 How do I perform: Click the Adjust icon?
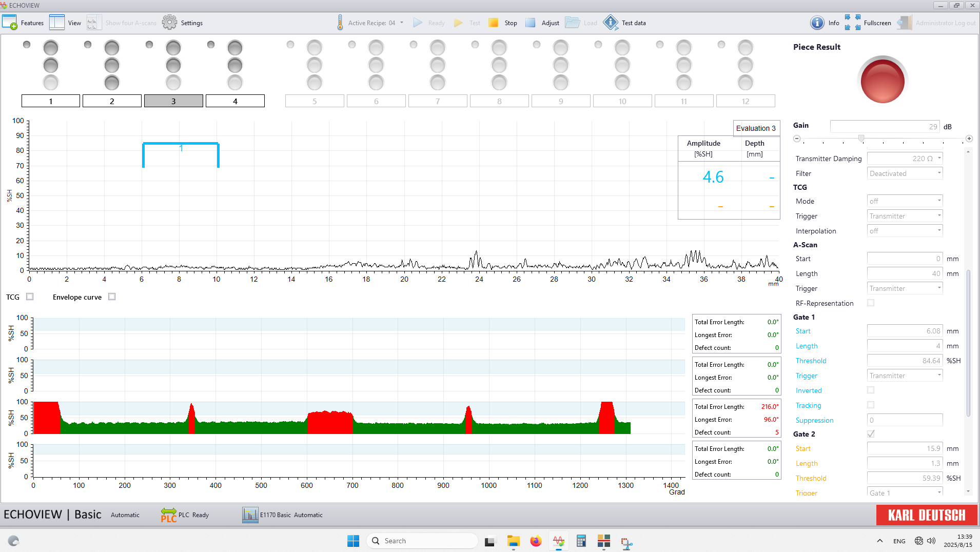531,23
